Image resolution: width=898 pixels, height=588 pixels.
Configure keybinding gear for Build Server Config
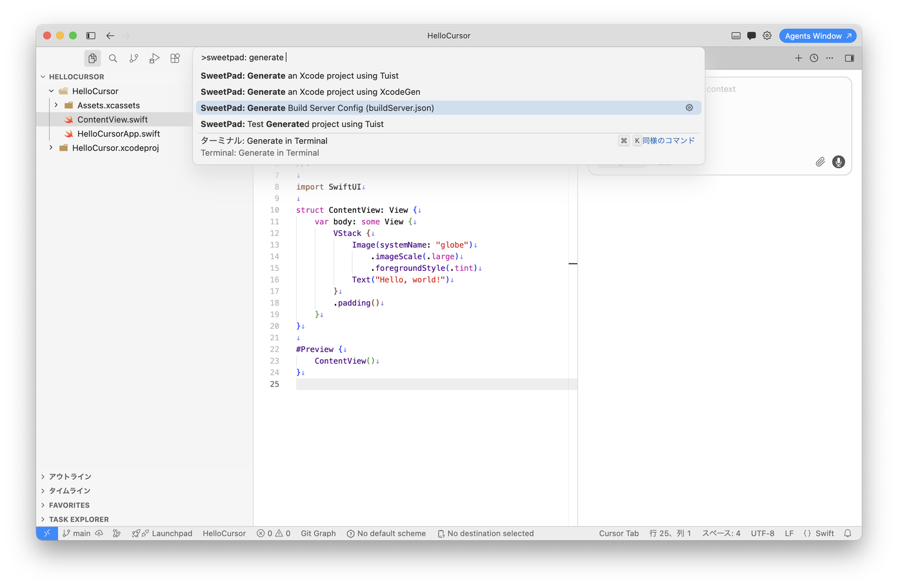(x=689, y=108)
